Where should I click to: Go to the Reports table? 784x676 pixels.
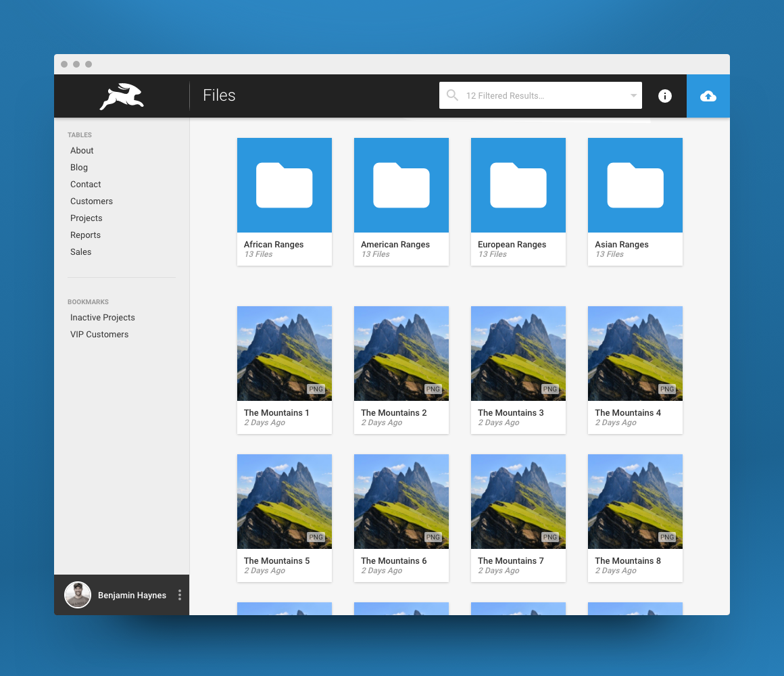click(x=86, y=235)
